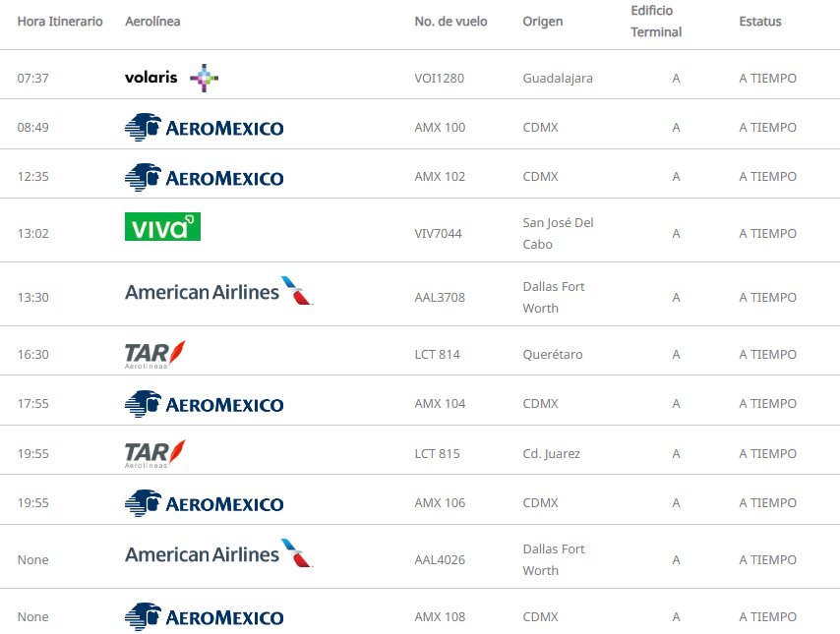Click the Aeromexico logo for flight AMX 100
840x634 pixels.
point(205,128)
